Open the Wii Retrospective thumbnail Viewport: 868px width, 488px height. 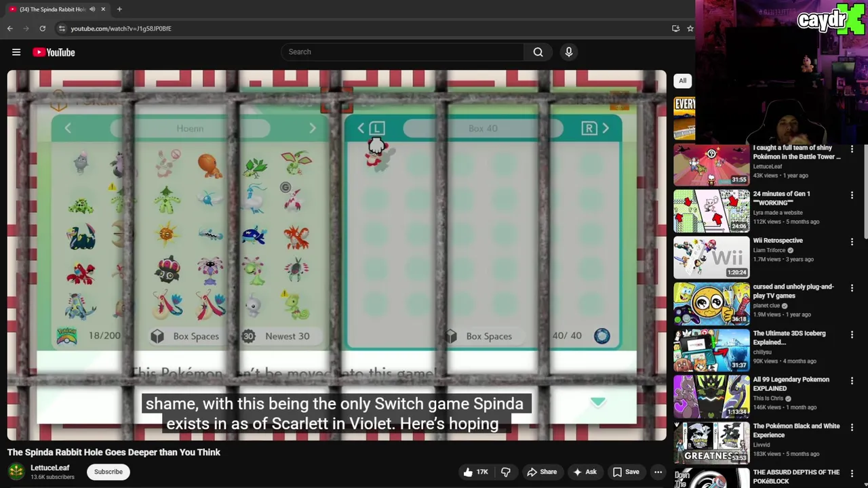(x=711, y=257)
